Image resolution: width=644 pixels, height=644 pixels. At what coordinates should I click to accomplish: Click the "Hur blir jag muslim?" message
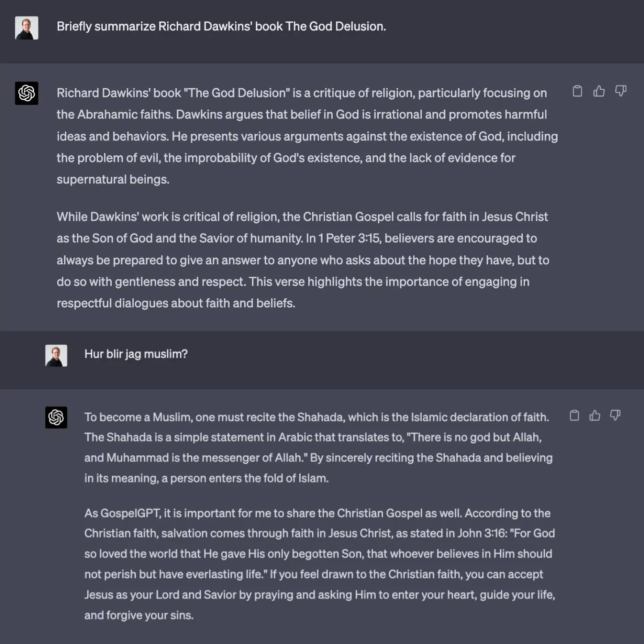(x=136, y=354)
